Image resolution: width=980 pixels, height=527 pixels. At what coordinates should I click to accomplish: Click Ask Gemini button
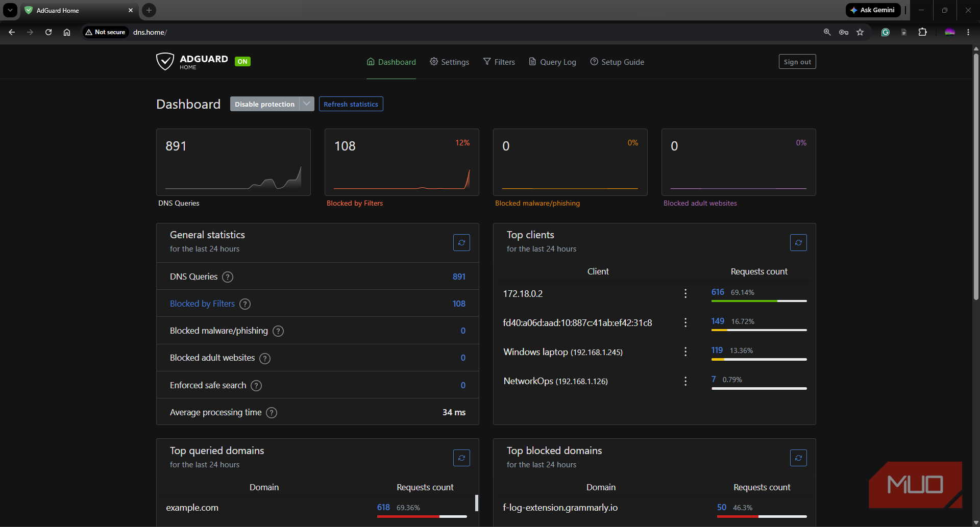click(x=873, y=10)
